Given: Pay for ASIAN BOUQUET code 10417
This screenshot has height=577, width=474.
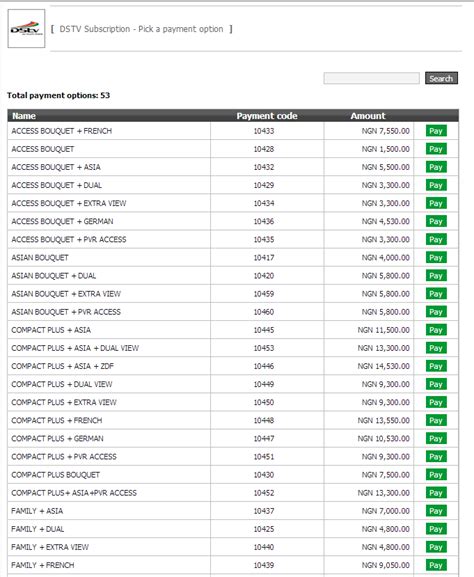Looking at the screenshot, I should coord(436,258).
